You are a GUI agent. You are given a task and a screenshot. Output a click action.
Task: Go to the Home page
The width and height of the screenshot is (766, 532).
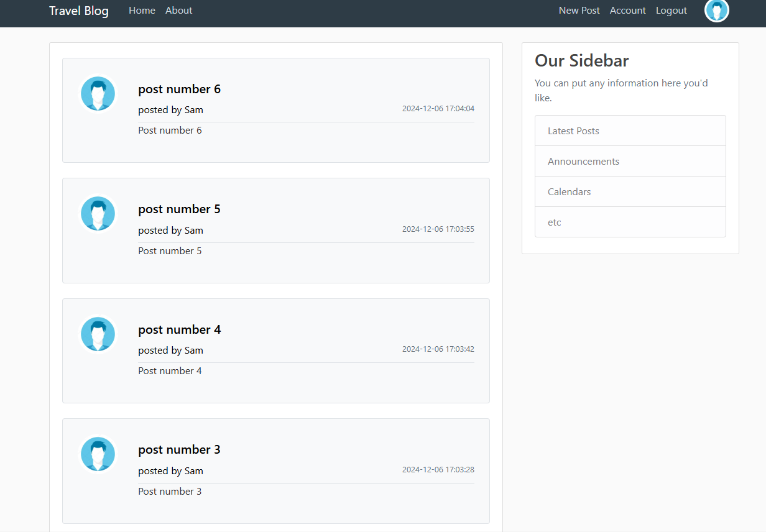pyautogui.click(x=142, y=11)
